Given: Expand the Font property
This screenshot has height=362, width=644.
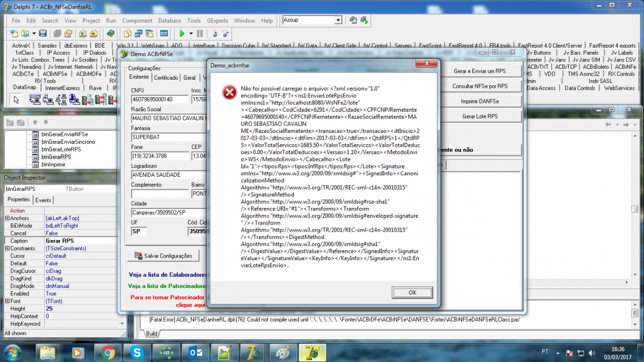Looking at the screenshot, I should pyautogui.click(x=7, y=301).
